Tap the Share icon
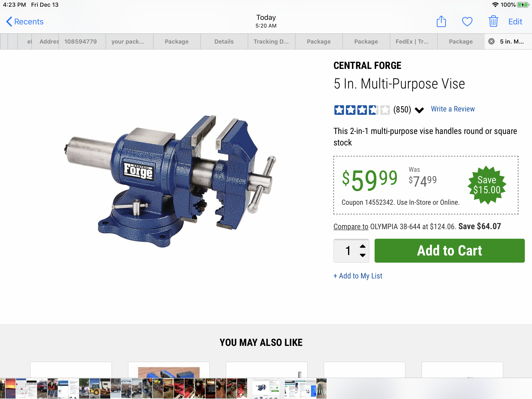532x399 pixels. tap(441, 21)
